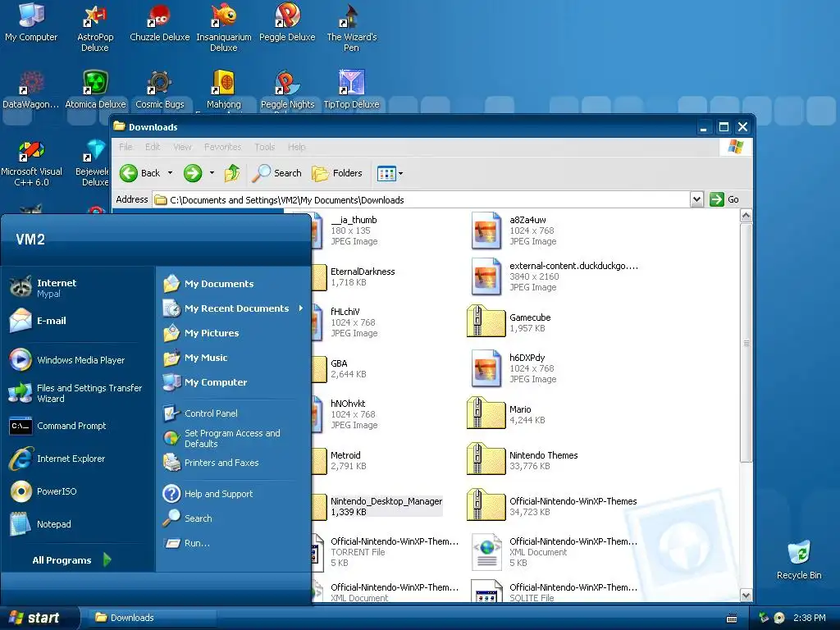840x630 pixels.
Task: Open The Wizard's Pen shortcut
Action: coord(351,28)
